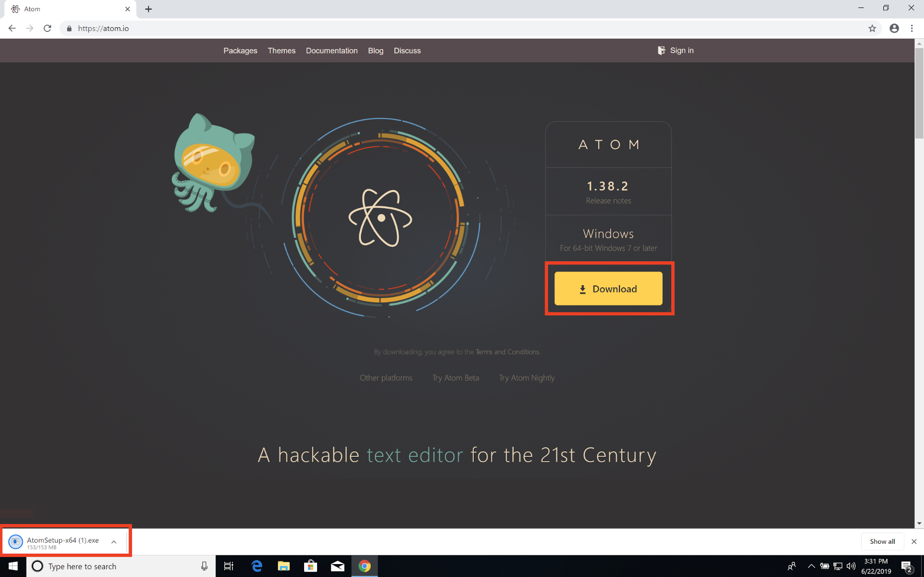Click the hidden icons arrow in system tray
Viewport: 924px width, 577px height.
click(811, 566)
